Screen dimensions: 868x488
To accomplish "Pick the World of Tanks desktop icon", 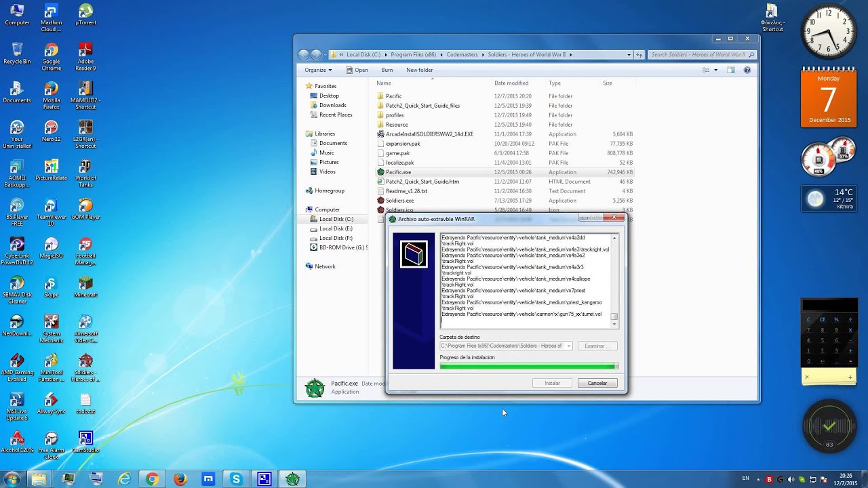I will click(x=85, y=174).
